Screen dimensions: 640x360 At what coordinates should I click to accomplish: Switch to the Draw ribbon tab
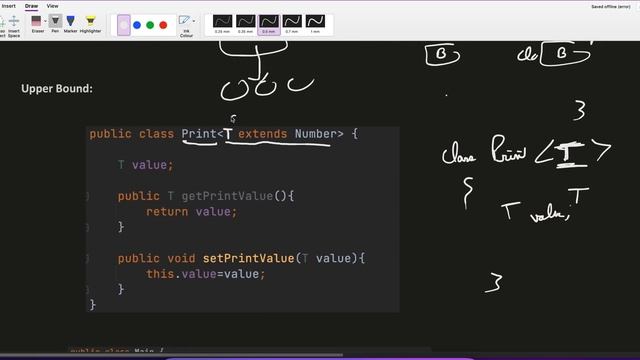[31, 6]
